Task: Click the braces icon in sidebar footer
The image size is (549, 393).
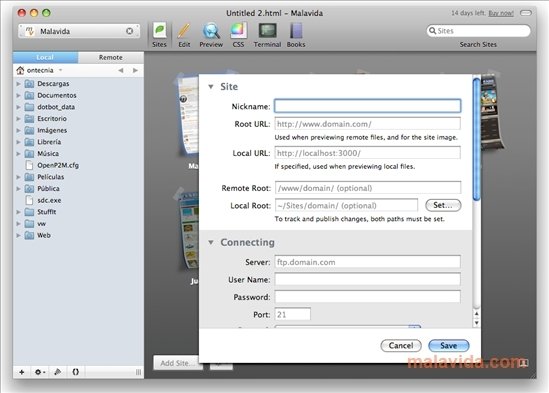Action: pos(75,372)
